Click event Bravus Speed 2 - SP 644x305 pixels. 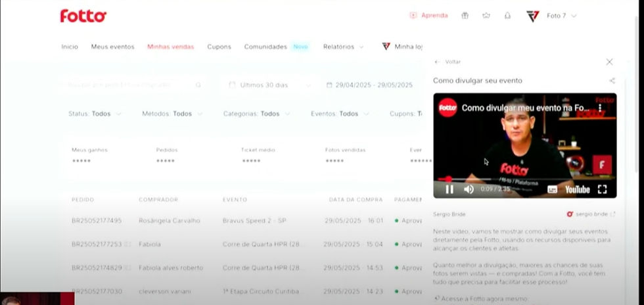[254, 221]
